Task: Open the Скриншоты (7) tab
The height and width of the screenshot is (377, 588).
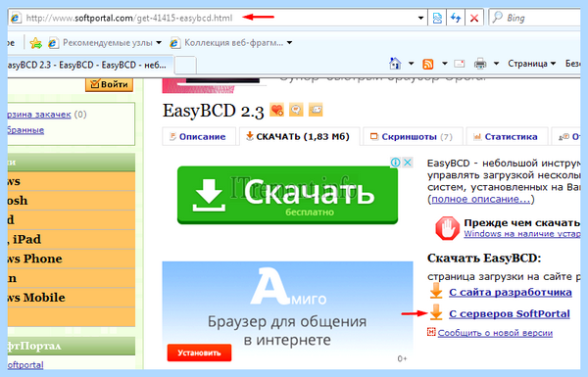Action: (413, 137)
